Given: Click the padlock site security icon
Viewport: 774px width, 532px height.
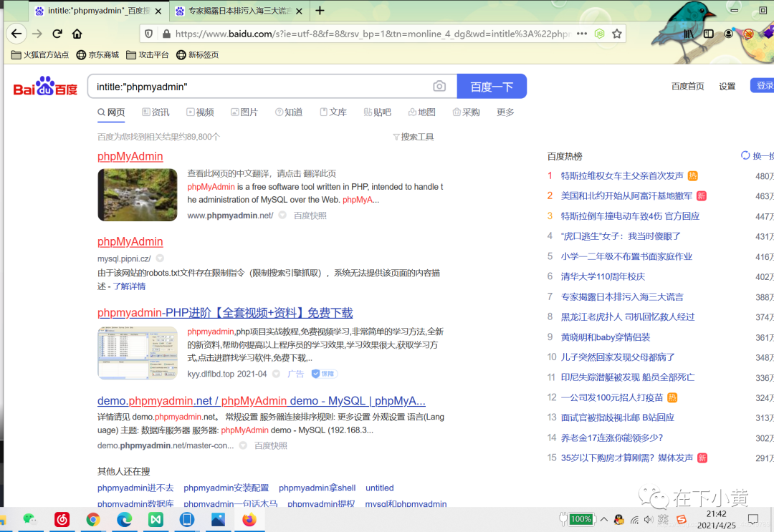Looking at the screenshot, I should 166,34.
